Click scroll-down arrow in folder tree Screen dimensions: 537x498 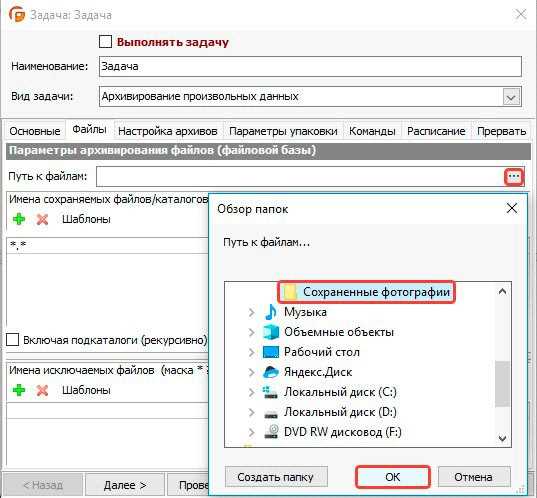tap(502, 438)
